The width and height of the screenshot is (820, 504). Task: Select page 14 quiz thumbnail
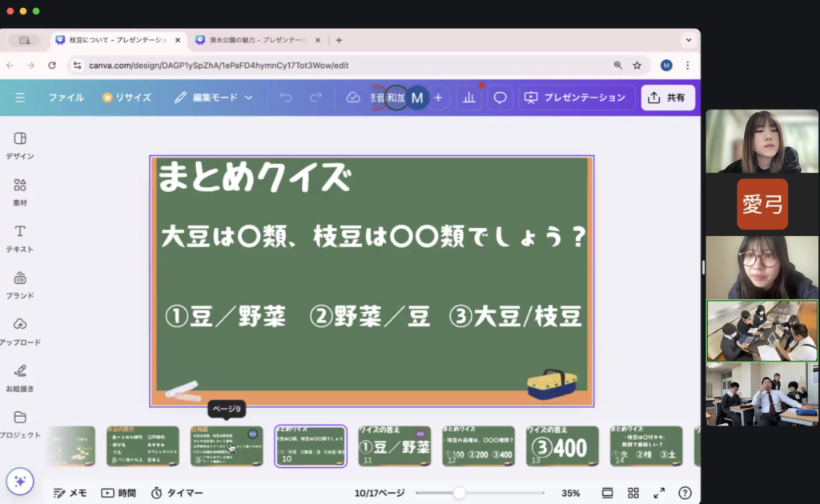pyautogui.click(x=646, y=446)
